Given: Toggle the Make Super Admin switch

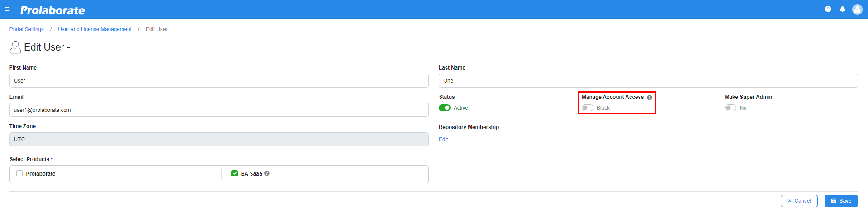Looking at the screenshot, I should point(730,108).
